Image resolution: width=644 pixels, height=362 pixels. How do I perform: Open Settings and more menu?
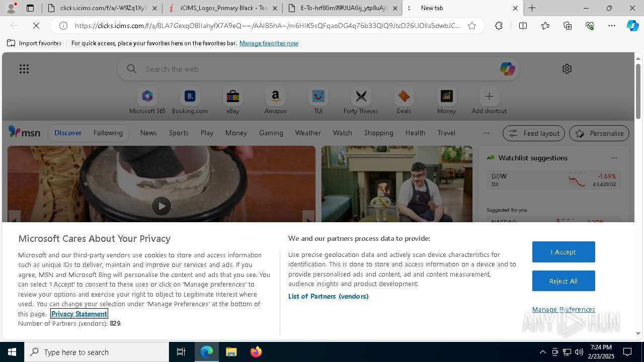pos(612,26)
